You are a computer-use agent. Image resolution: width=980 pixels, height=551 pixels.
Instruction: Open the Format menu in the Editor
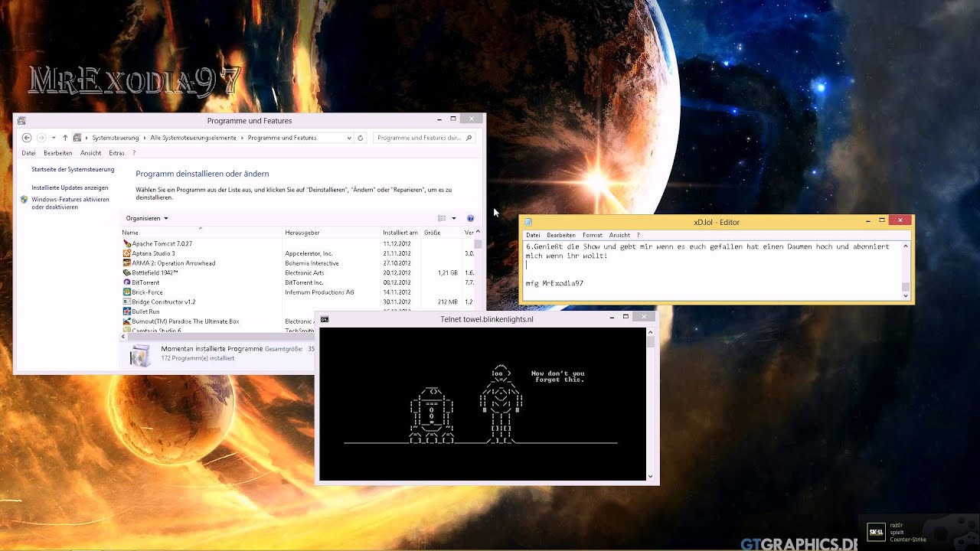[x=592, y=235]
